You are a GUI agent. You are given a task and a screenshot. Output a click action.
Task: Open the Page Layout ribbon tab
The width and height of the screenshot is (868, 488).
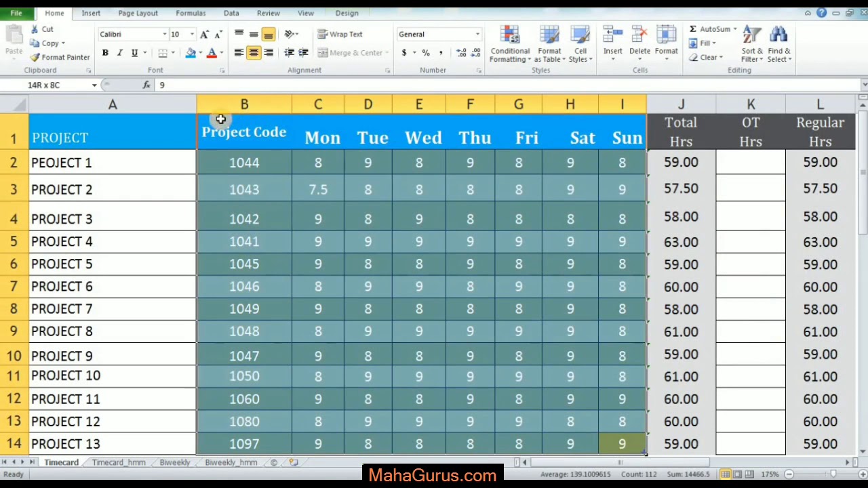point(138,13)
